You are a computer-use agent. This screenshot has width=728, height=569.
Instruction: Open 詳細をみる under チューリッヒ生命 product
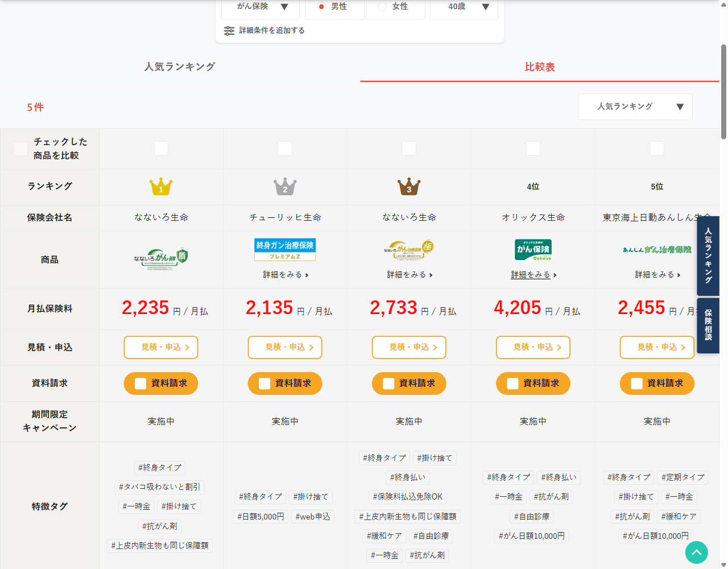286,275
